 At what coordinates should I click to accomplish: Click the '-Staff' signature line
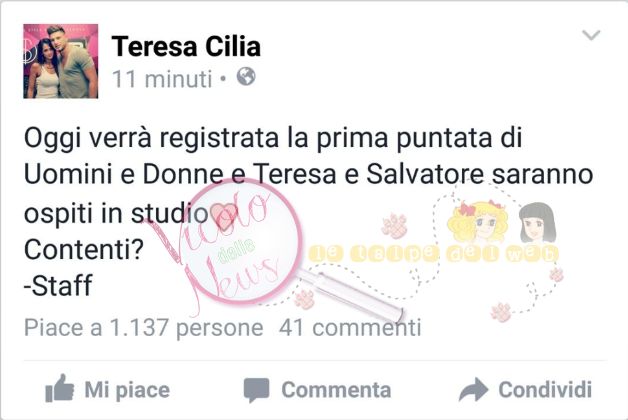click(58, 285)
